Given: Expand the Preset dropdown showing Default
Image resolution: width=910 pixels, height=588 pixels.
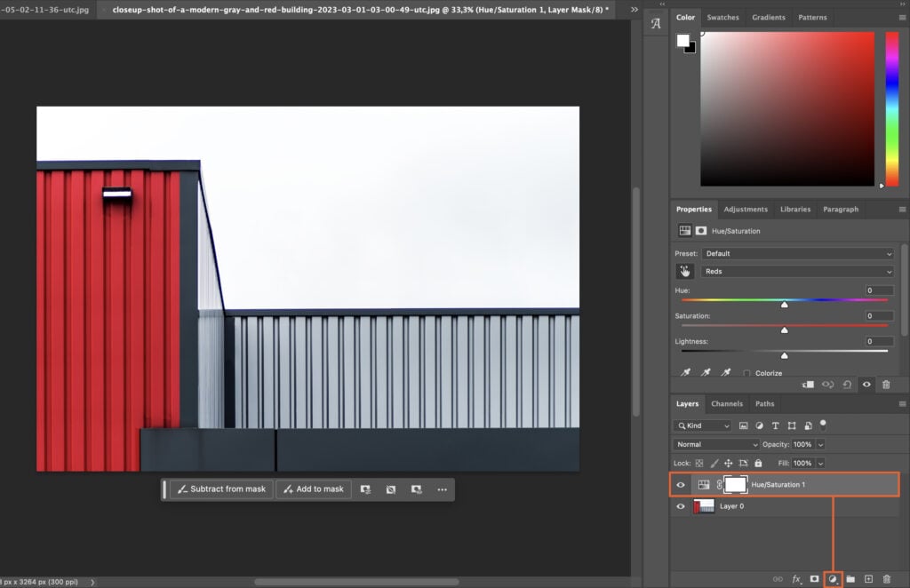Looking at the screenshot, I should tap(797, 253).
